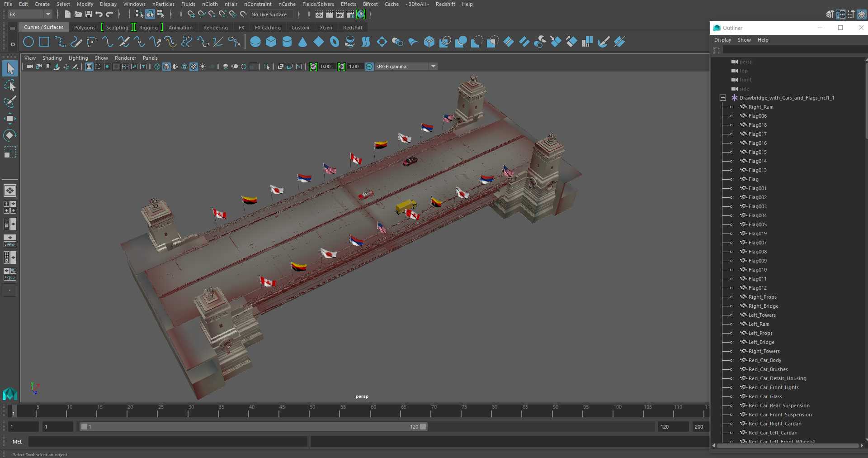This screenshot has width=868, height=458.
Task: Toggle viewport grid display button
Action: point(89,67)
